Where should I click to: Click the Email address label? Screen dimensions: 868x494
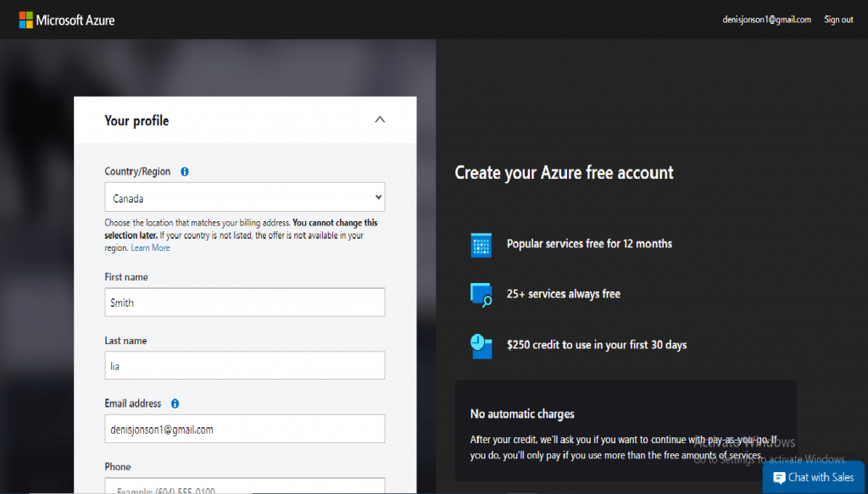(x=133, y=404)
